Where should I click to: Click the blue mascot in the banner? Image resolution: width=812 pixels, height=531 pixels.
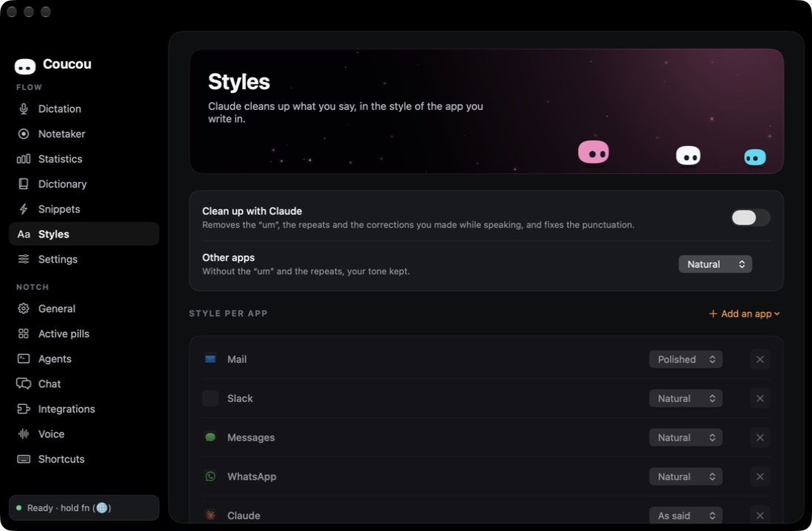click(755, 157)
